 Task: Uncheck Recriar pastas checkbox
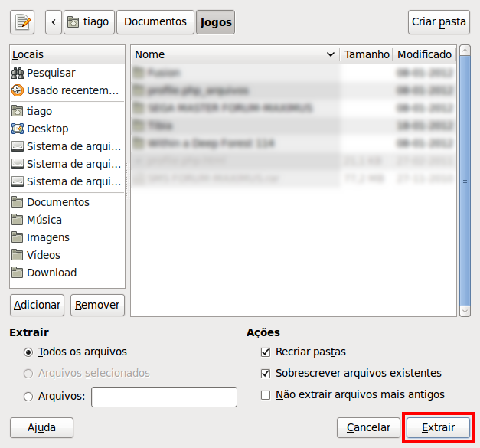point(266,352)
